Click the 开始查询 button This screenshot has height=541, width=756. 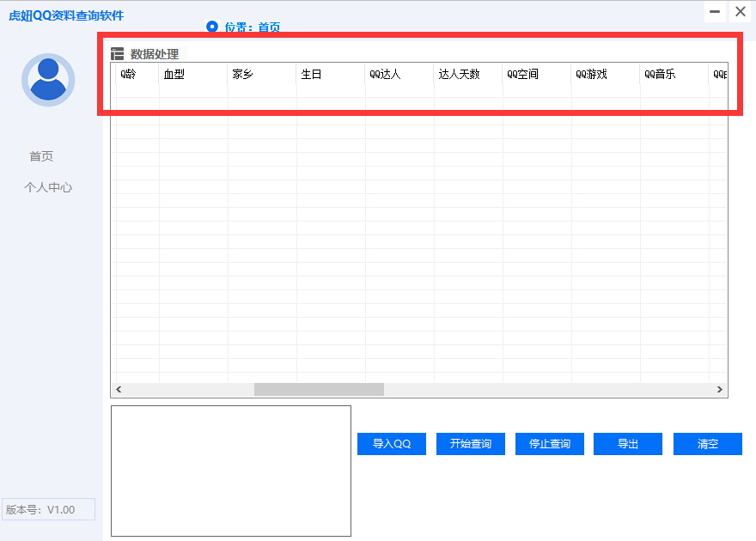[471, 444]
